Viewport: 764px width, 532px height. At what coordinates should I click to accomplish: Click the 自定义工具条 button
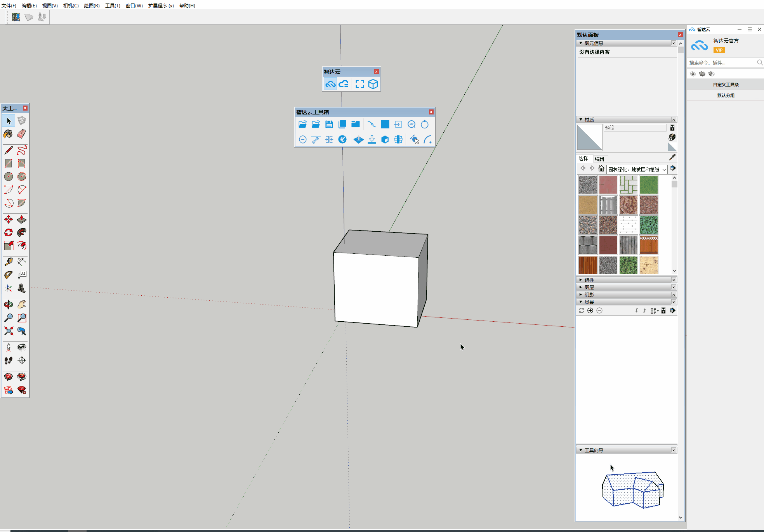point(726,85)
